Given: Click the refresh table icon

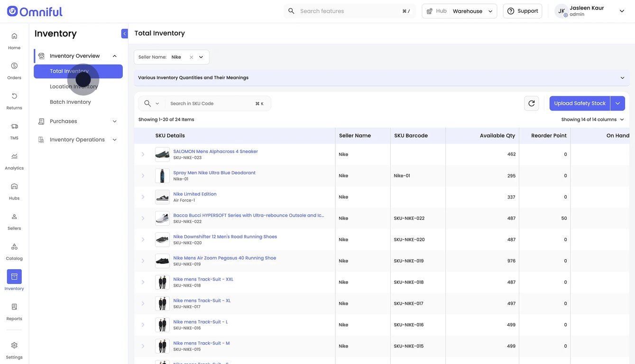Looking at the screenshot, I should pos(531,103).
